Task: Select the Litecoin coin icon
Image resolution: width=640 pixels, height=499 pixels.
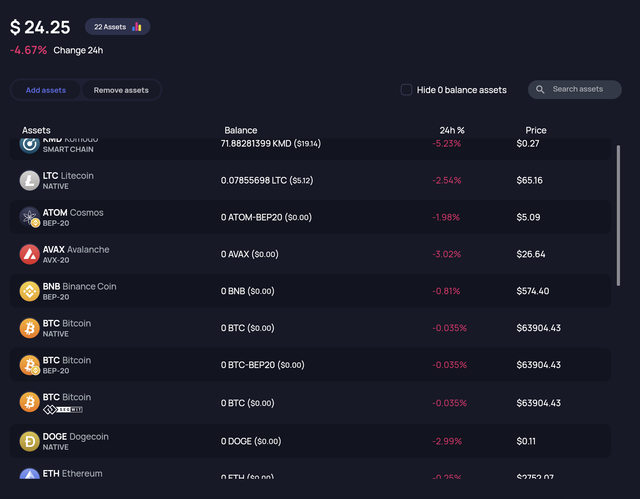Action: click(29, 181)
